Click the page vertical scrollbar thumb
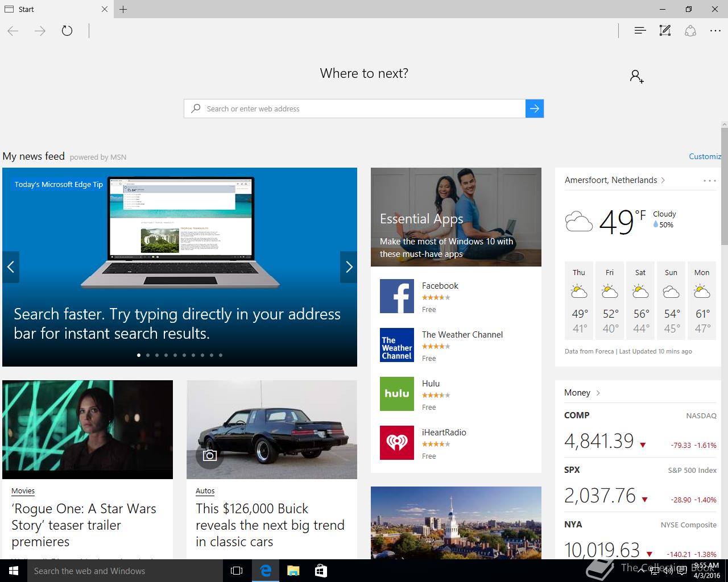Viewport: 728px width, 582px height. click(725, 186)
